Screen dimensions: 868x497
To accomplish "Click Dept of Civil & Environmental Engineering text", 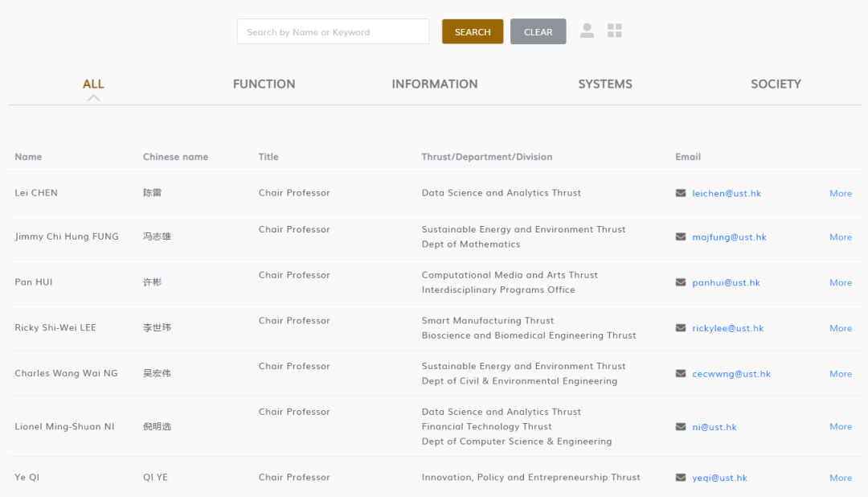I will click(x=519, y=380).
